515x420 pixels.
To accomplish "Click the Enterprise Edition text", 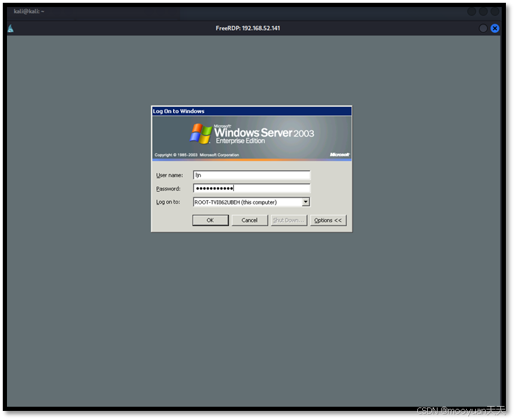I will [241, 141].
